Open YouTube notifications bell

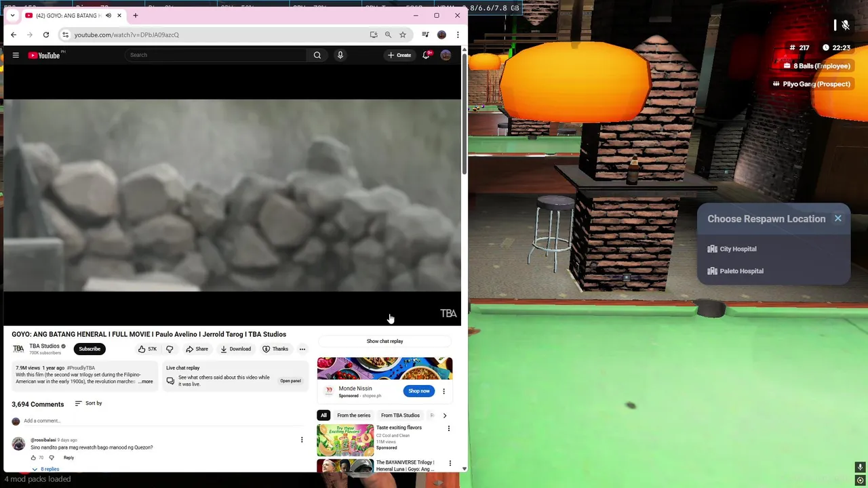(427, 55)
